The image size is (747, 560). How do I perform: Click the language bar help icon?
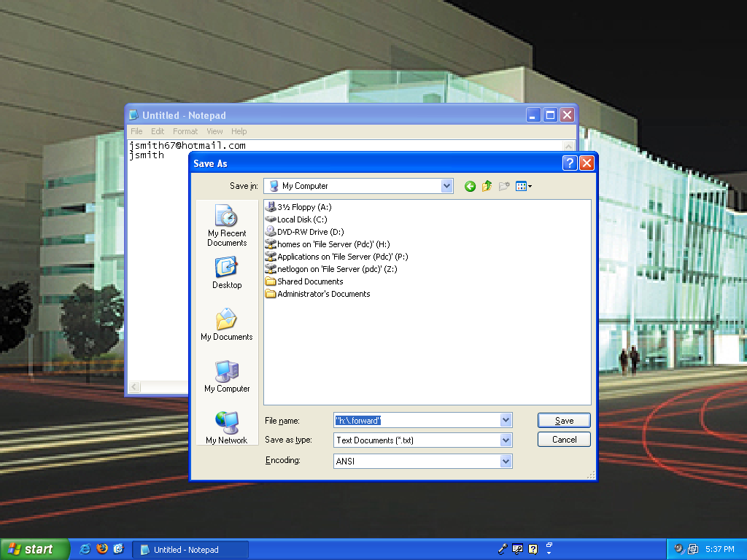tap(533, 549)
